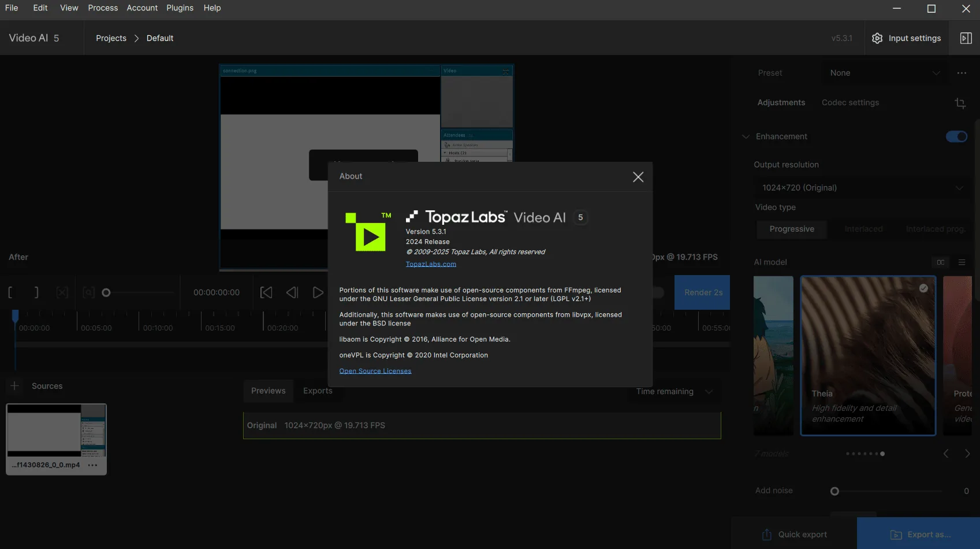Select Progressive video type
The image size is (980, 549).
point(792,229)
